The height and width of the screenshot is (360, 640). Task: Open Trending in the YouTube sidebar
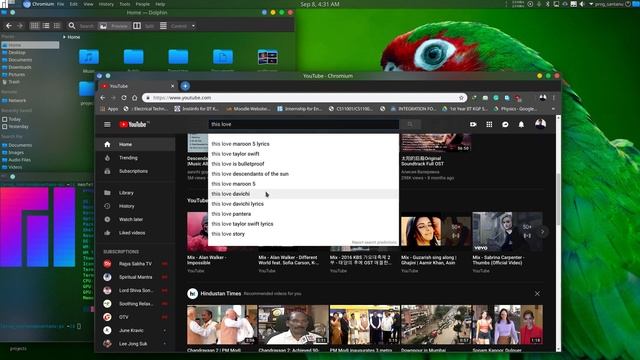(x=136, y=158)
